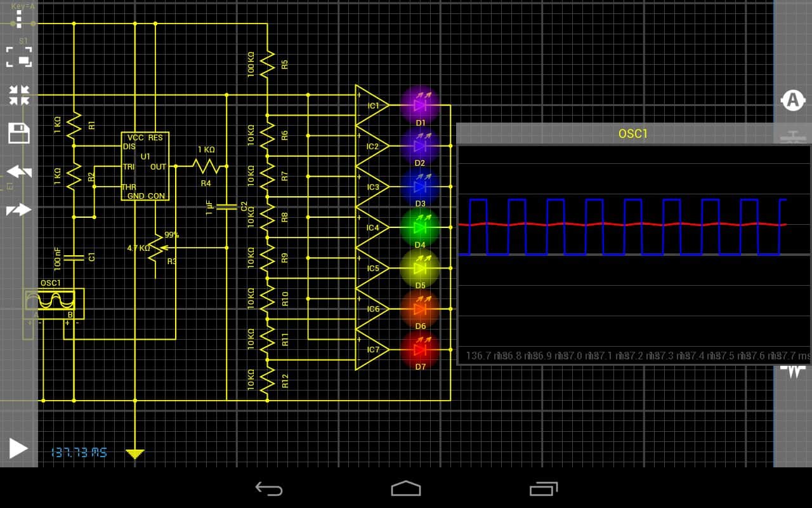Select the ammeter tool on right sidebar
Image resolution: width=812 pixels, height=508 pixels.
(x=792, y=100)
